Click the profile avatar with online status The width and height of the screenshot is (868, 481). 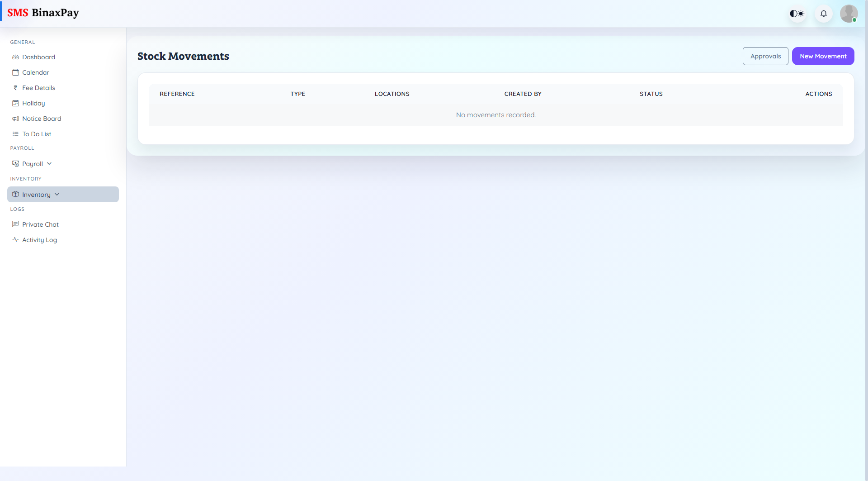tap(849, 14)
